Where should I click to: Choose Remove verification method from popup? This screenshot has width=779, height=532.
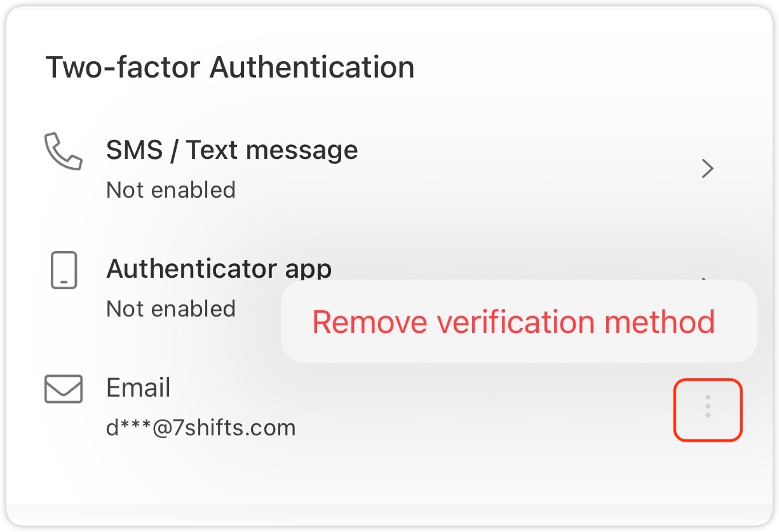tap(513, 322)
